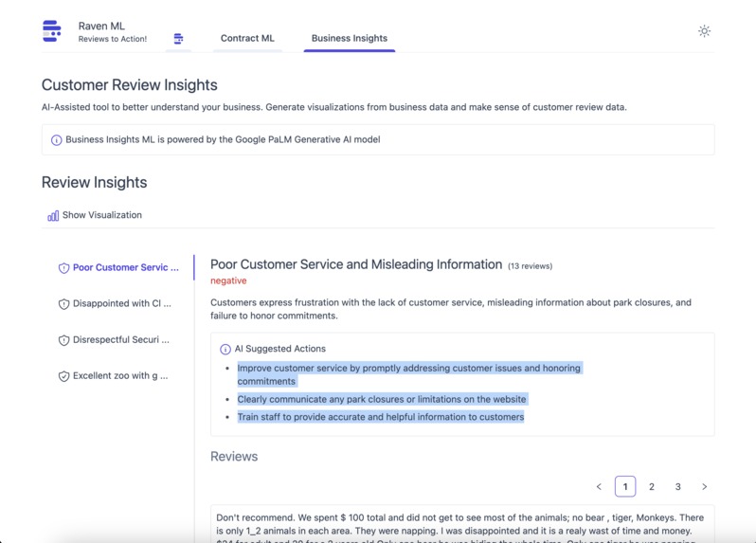Click the "Don't recommend" review text
Screen dimensions: 756x543
[x=460, y=524]
